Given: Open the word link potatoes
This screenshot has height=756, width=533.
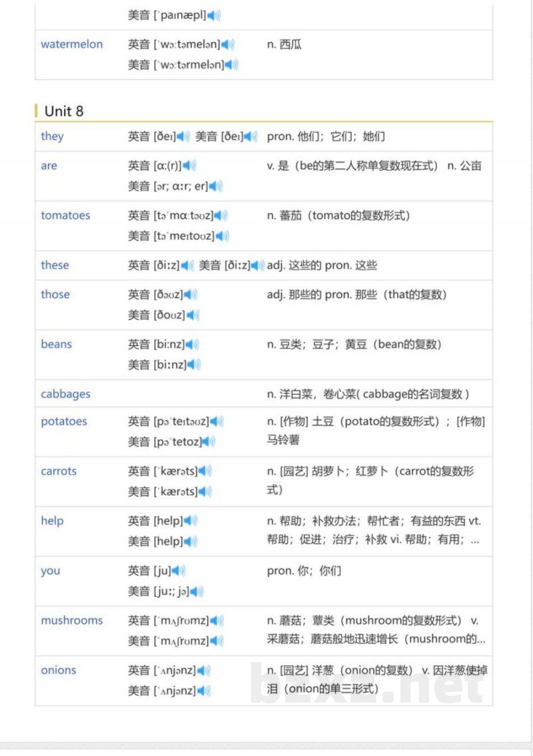Looking at the screenshot, I should click(64, 421).
